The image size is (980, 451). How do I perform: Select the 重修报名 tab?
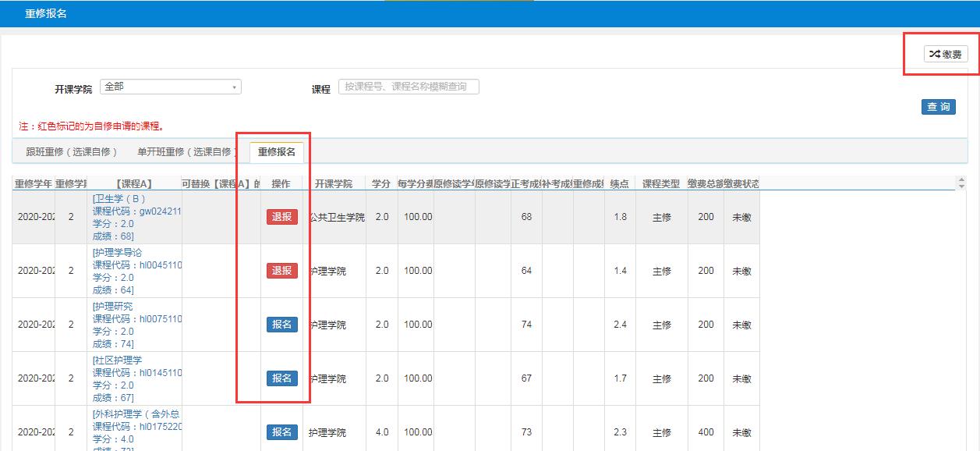[277, 152]
